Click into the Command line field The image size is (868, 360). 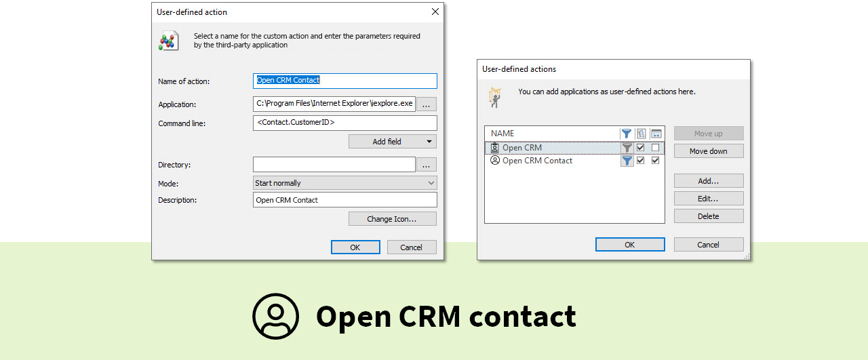point(344,123)
